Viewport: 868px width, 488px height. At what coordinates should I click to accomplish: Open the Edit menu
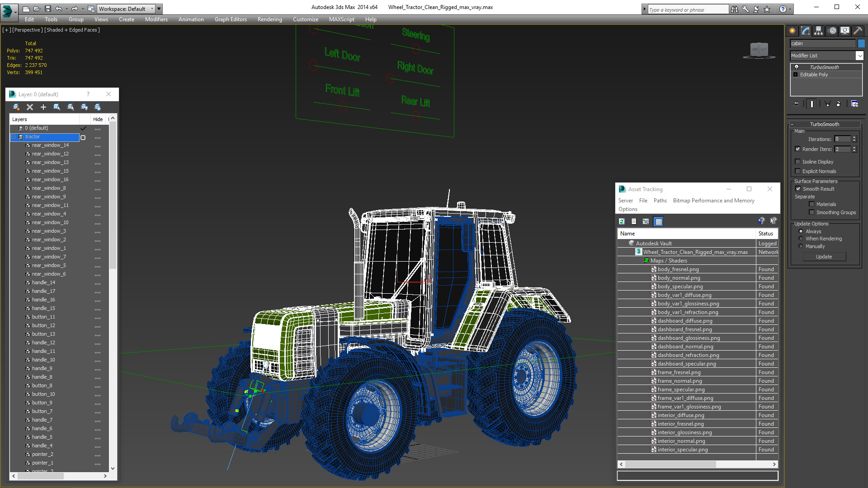coord(29,19)
